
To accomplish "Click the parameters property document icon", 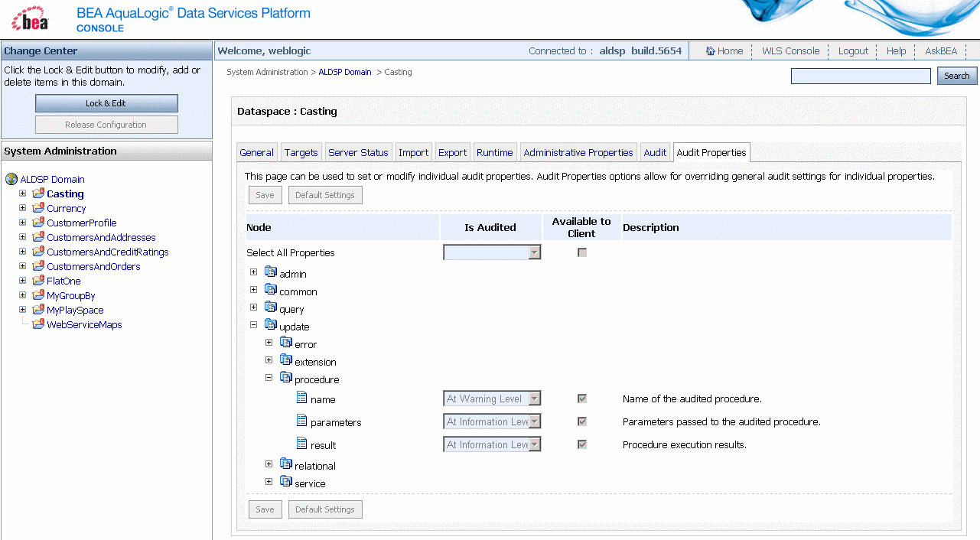I will 302,420.
